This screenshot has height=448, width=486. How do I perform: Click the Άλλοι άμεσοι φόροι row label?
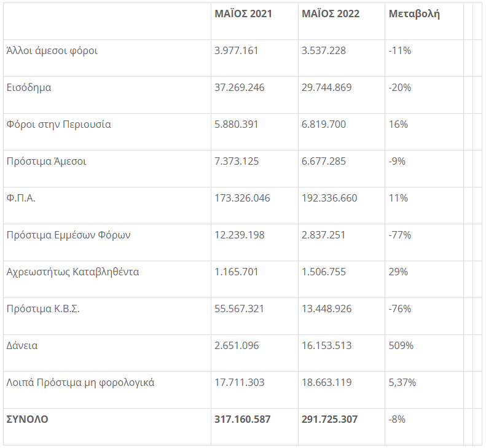(x=52, y=51)
